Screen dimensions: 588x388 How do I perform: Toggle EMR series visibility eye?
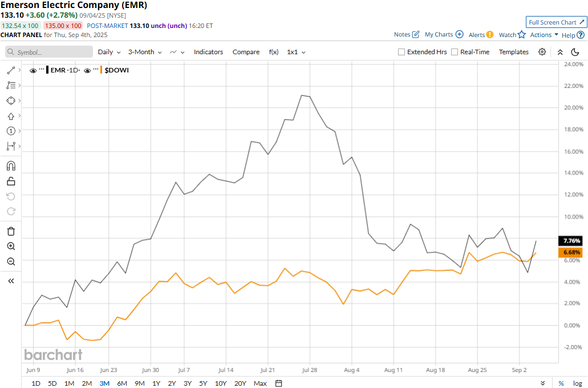33,71
